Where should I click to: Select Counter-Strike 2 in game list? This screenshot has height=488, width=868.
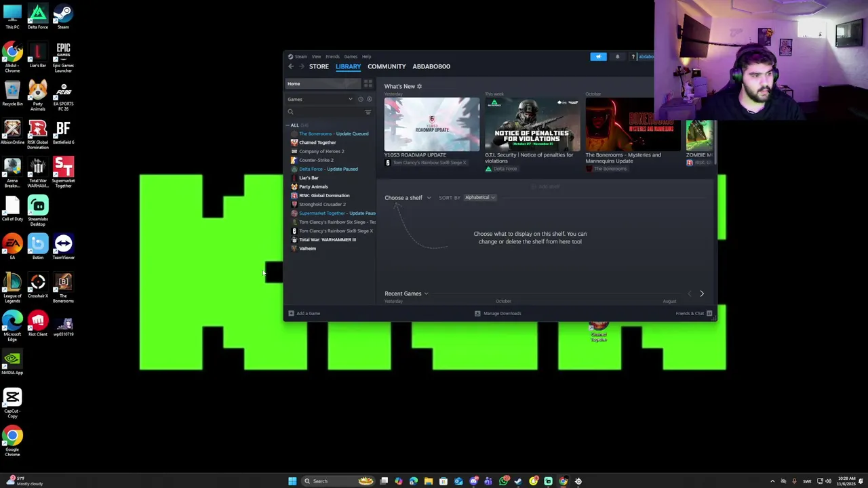[316, 160]
